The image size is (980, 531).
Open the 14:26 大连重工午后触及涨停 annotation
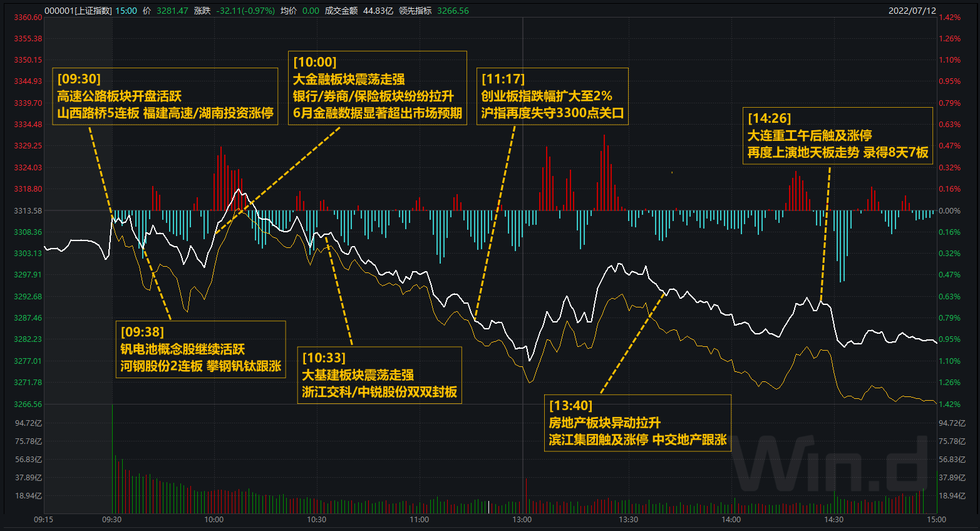coord(838,136)
